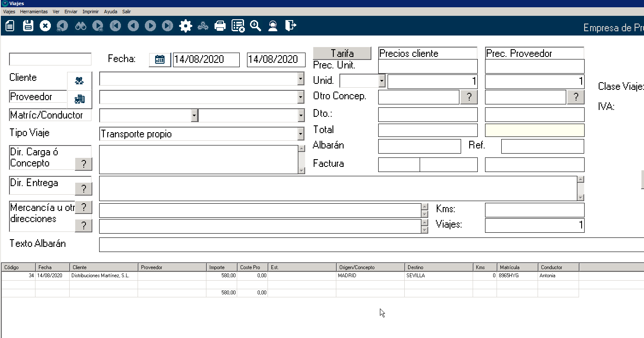
Task: Click the printer icon in toolbar
Action: (220, 26)
